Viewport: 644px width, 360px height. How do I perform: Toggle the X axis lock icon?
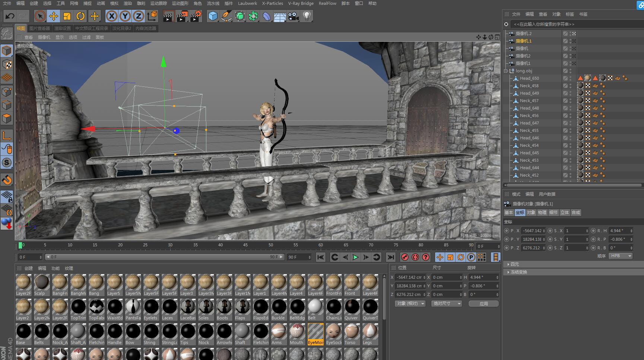pos(111,16)
